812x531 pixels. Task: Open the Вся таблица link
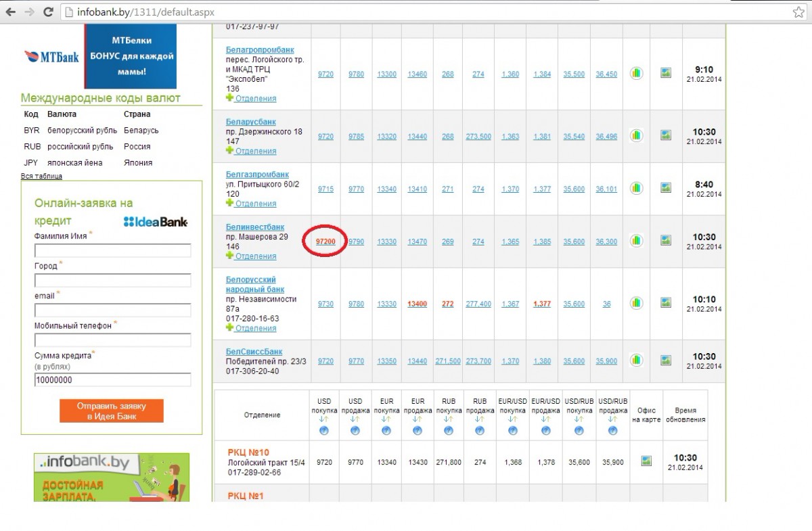click(x=41, y=176)
